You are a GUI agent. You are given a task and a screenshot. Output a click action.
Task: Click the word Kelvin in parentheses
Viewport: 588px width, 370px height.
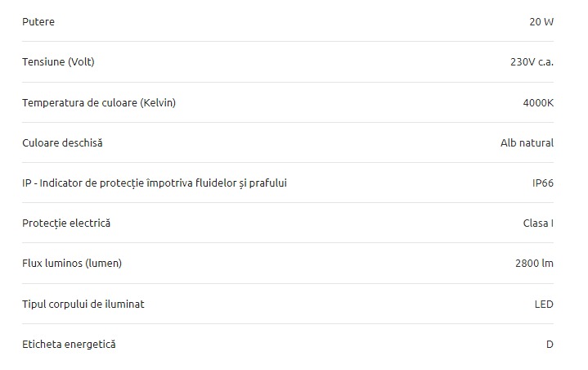(x=158, y=103)
